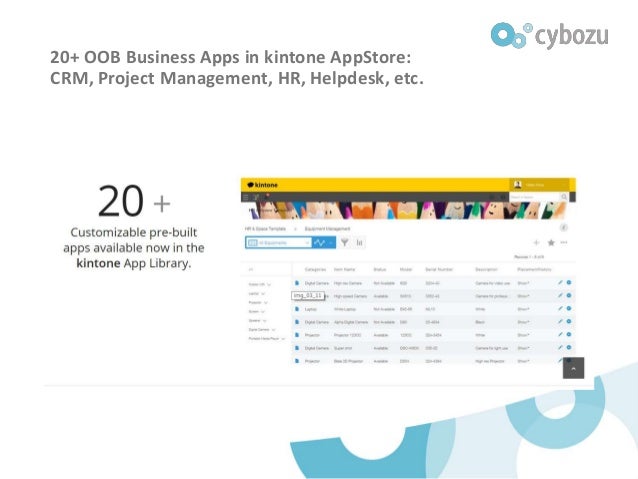The image size is (638, 479).
Task: Click the round delete icon on Alpha Digital Camera row
Action: [x=569, y=322]
